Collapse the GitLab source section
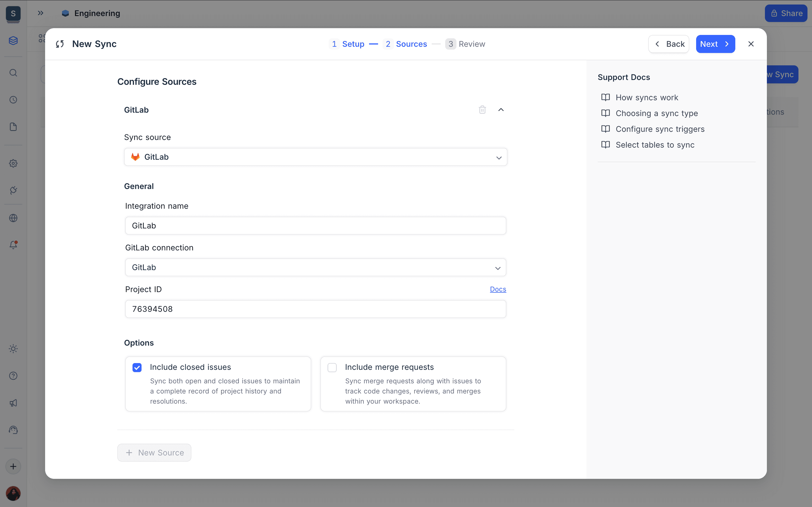 coord(501,110)
